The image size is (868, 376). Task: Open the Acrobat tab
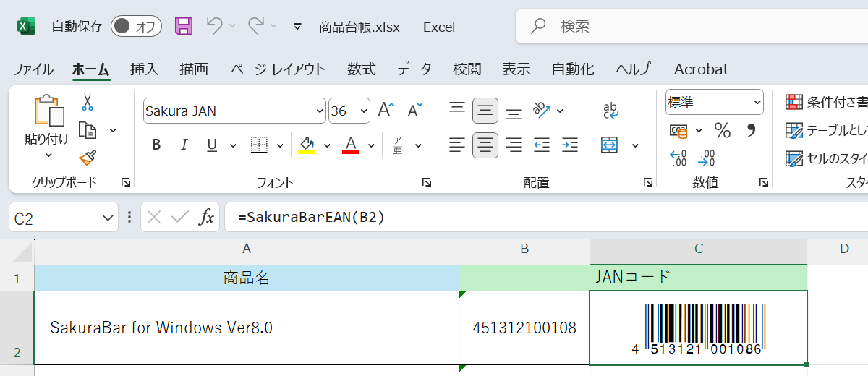(701, 69)
